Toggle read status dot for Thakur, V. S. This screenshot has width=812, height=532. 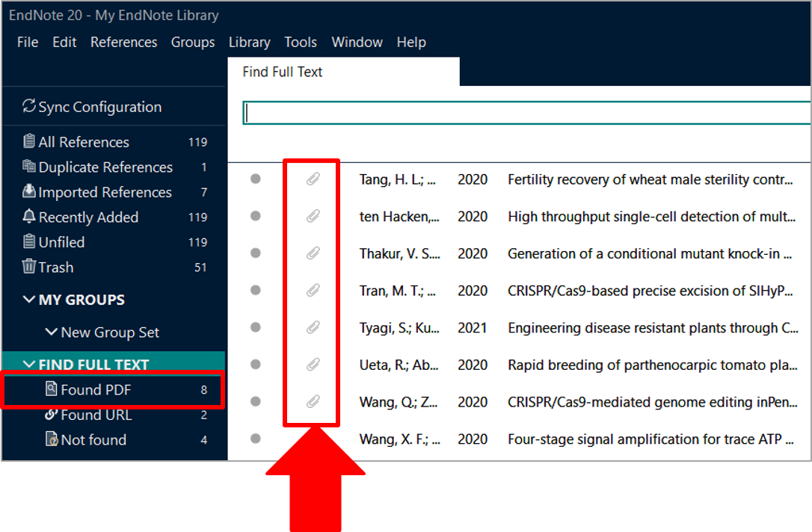tap(255, 253)
